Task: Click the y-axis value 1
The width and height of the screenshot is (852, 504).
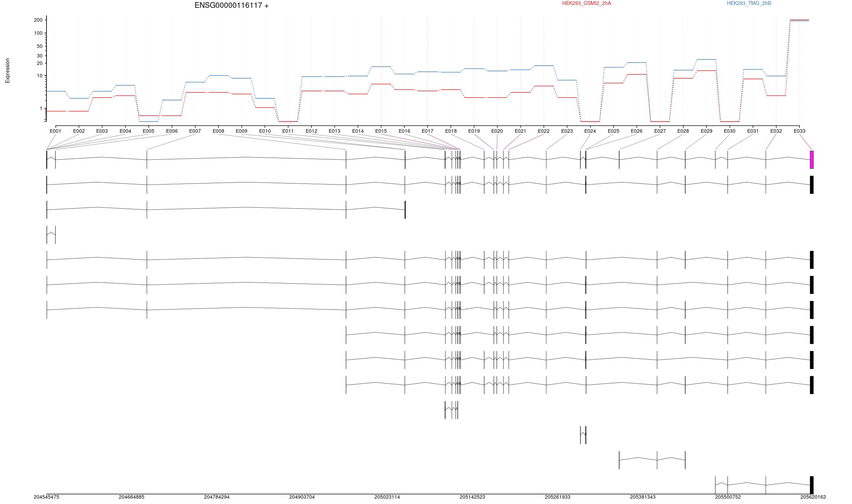Action: (41, 109)
